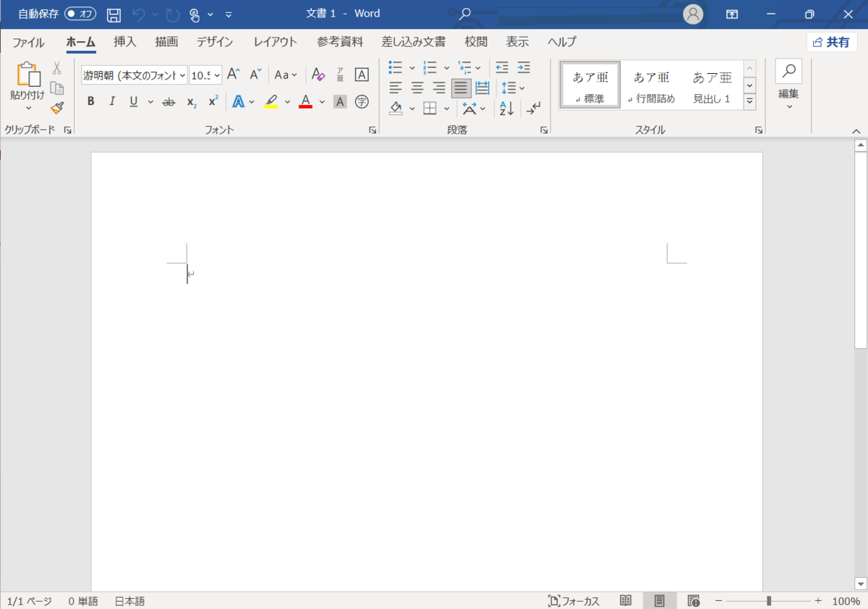Click the Decrease Indent icon

coord(502,67)
